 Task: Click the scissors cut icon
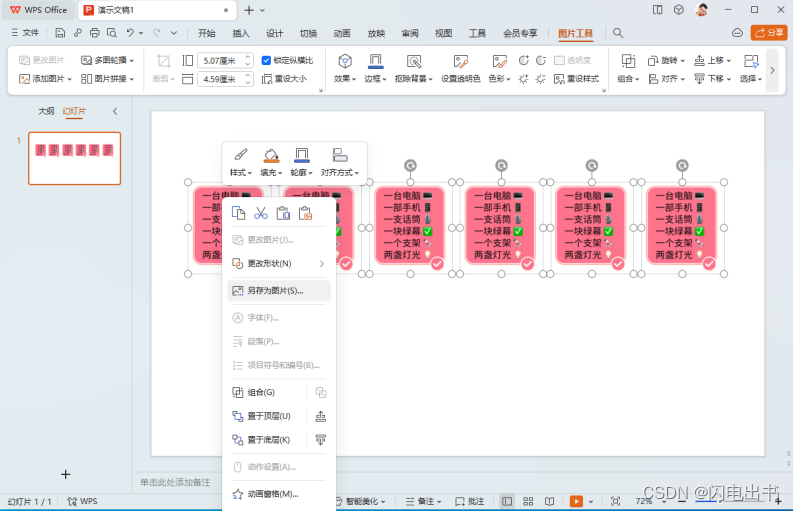261,213
